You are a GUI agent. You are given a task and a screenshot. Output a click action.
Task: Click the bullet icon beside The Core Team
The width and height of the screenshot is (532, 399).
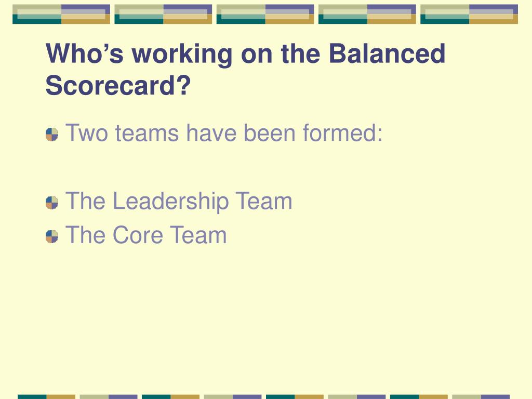tap(52, 237)
